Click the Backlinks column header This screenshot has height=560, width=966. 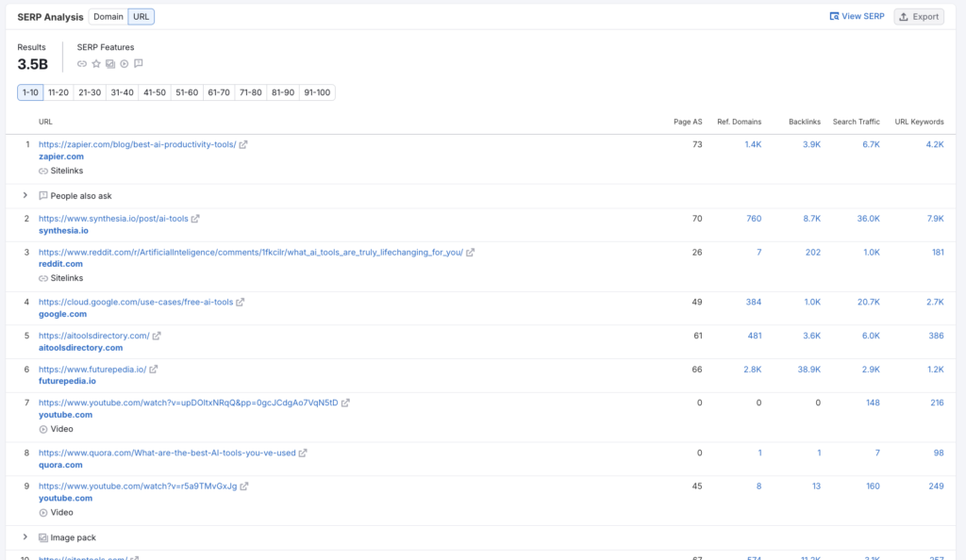coord(805,122)
